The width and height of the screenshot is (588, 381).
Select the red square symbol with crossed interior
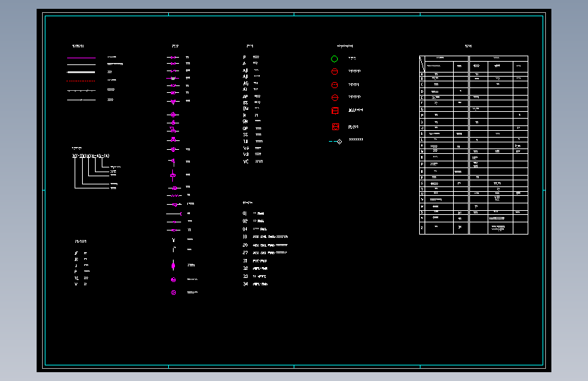pos(336,127)
